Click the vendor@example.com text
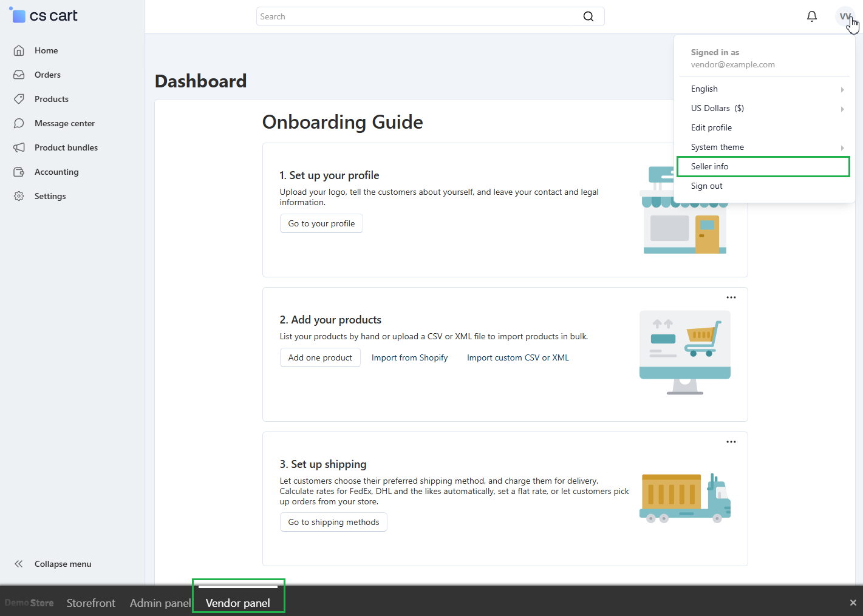The height and width of the screenshot is (616, 863). (733, 64)
